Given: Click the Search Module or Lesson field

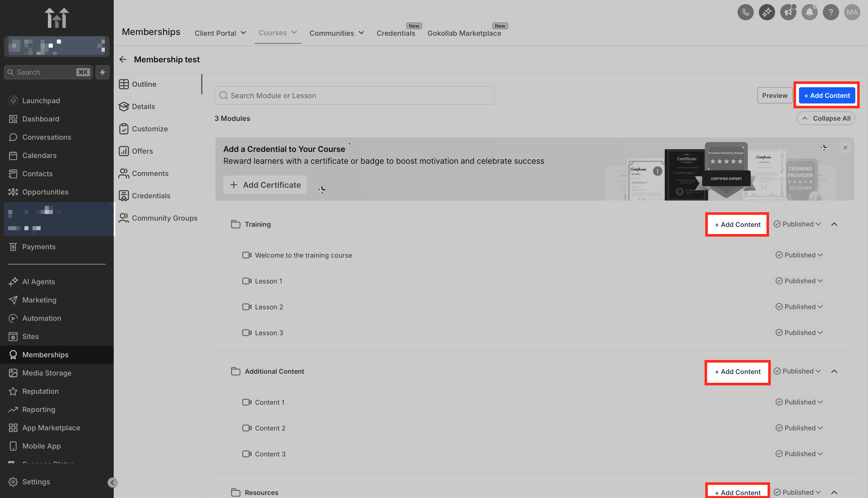Looking at the screenshot, I should 354,95.
